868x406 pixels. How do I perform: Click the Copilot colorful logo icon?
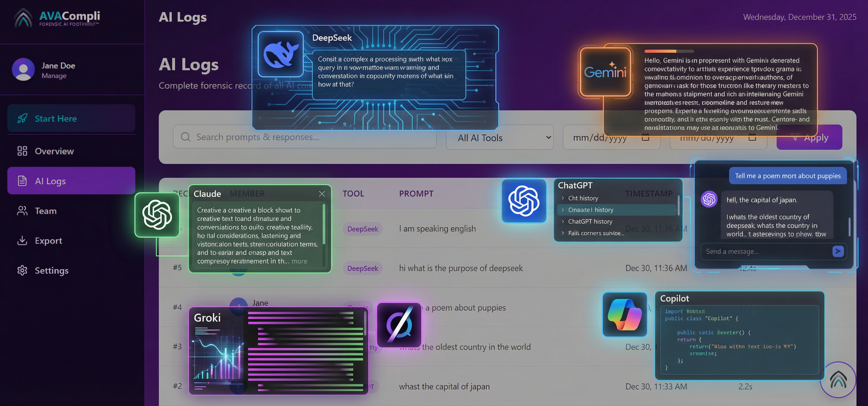(624, 314)
